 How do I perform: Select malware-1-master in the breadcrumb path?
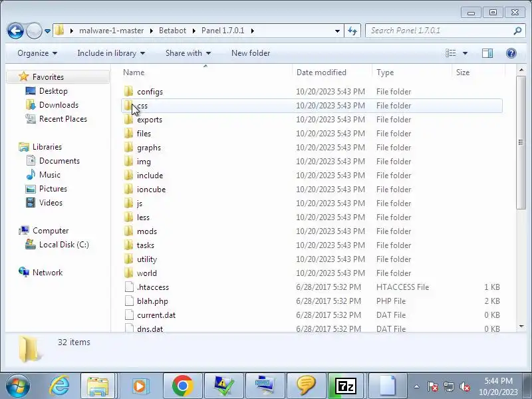click(x=111, y=31)
